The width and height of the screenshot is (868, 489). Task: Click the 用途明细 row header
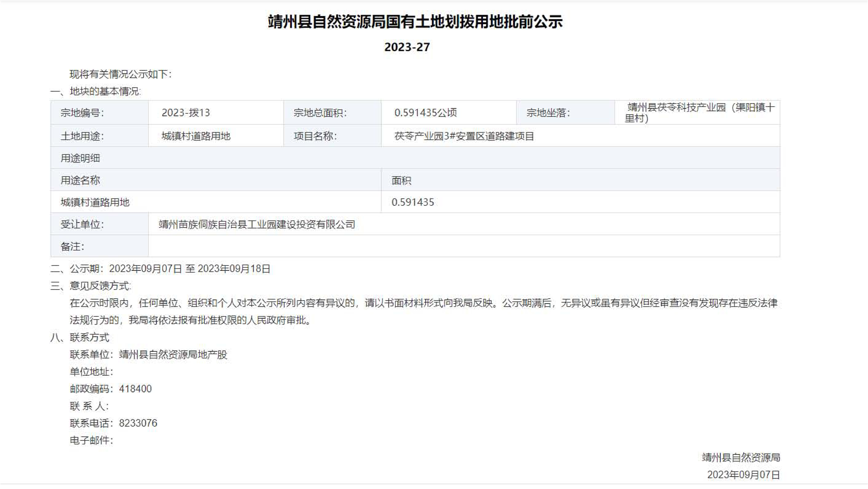pyautogui.click(x=415, y=158)
